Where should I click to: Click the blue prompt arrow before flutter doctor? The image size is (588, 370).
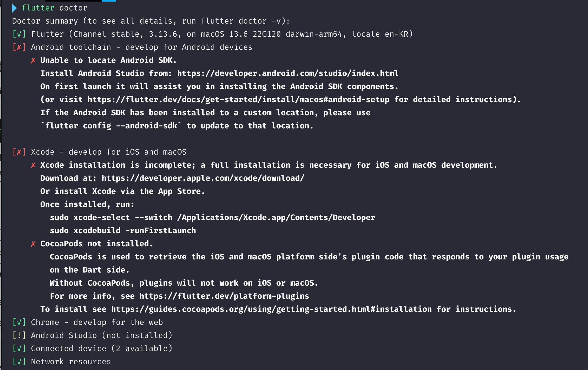(14, 8)
